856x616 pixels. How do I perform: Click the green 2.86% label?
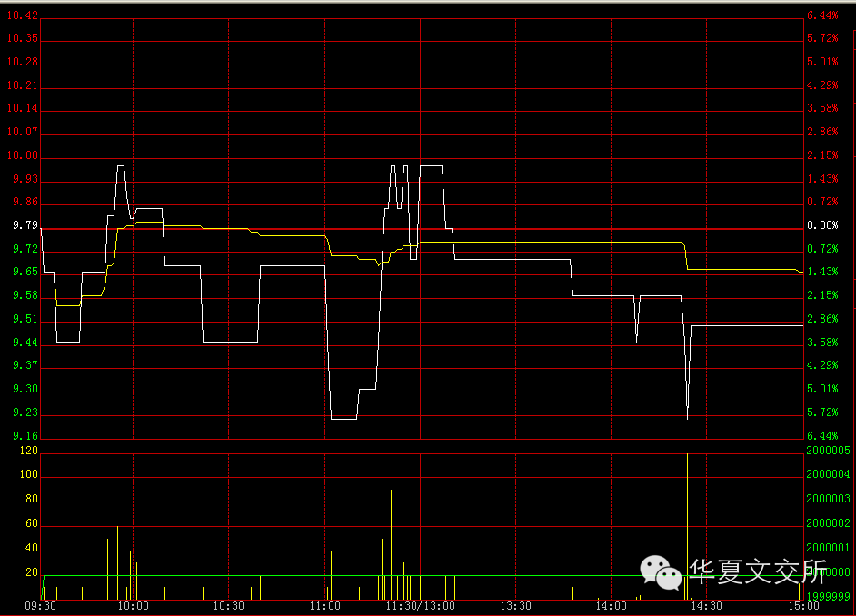(822, 319)
